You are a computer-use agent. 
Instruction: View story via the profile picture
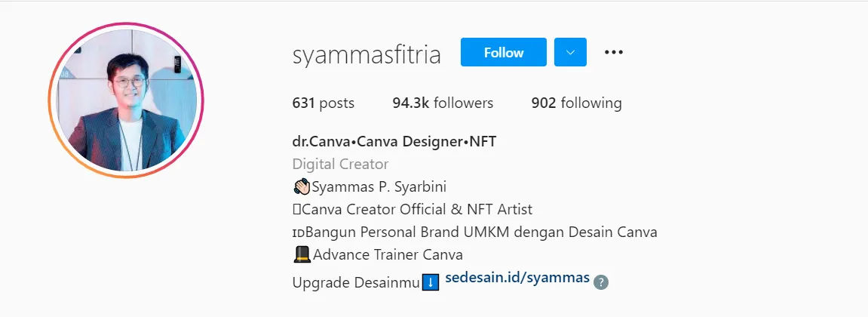tap(126, 100)
